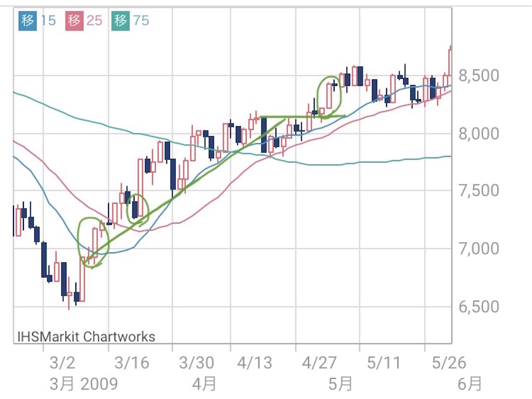This screenshot has width=532, height=399.
Task: Click the blue 15-day moving average icon
Action: pos(27,21)
